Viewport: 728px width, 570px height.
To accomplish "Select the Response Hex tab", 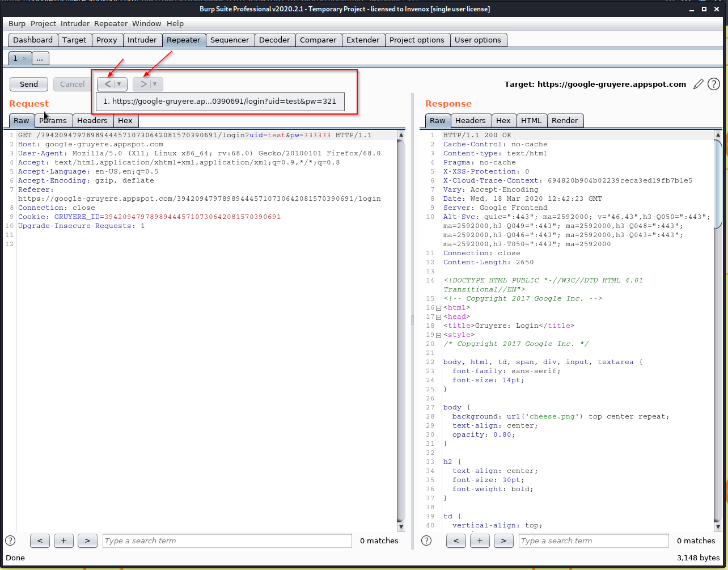I will [x=503, y=120].
